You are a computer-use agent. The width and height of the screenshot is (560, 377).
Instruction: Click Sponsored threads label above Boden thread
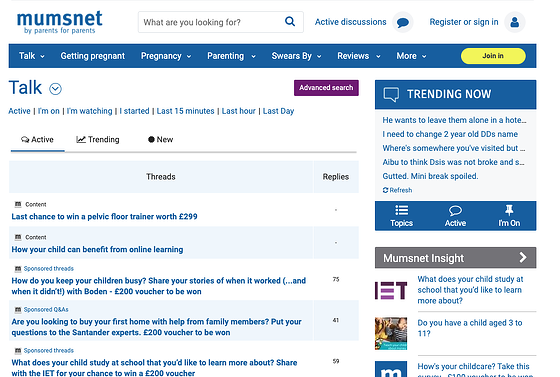(x=49, y=268)
